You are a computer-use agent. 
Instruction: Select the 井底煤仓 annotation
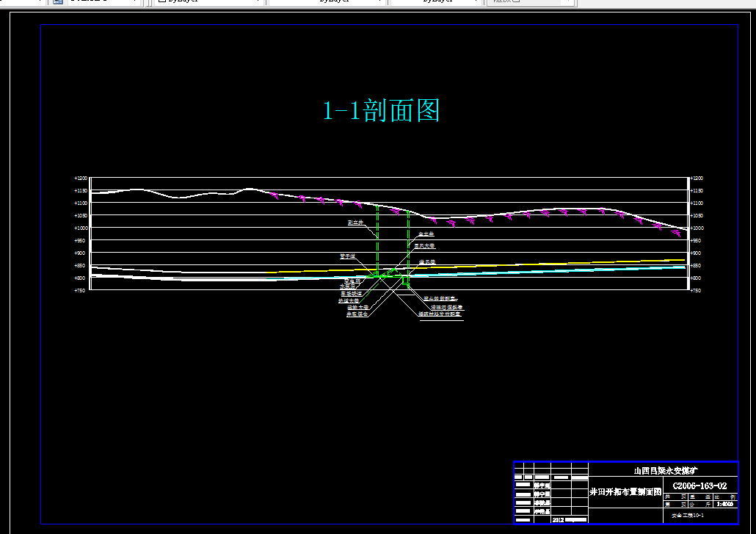pyautogui.click(x=357, y=314)
